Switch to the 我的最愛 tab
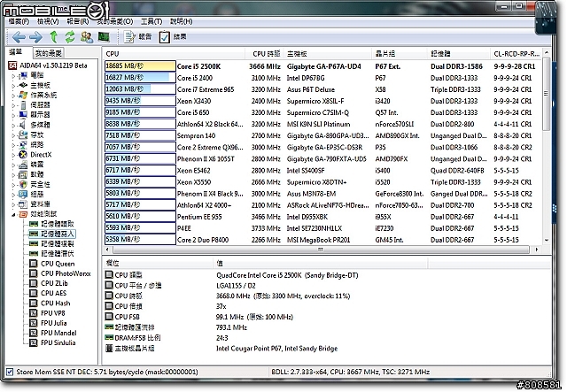Screen dimensions: 567x392 click(x=48, y=54)
